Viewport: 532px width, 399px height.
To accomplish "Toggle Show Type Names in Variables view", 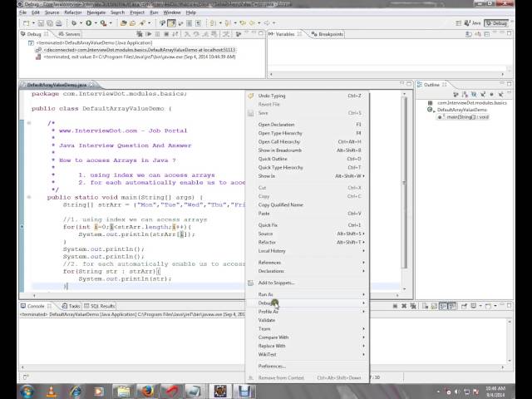I will tap(469, 34).
